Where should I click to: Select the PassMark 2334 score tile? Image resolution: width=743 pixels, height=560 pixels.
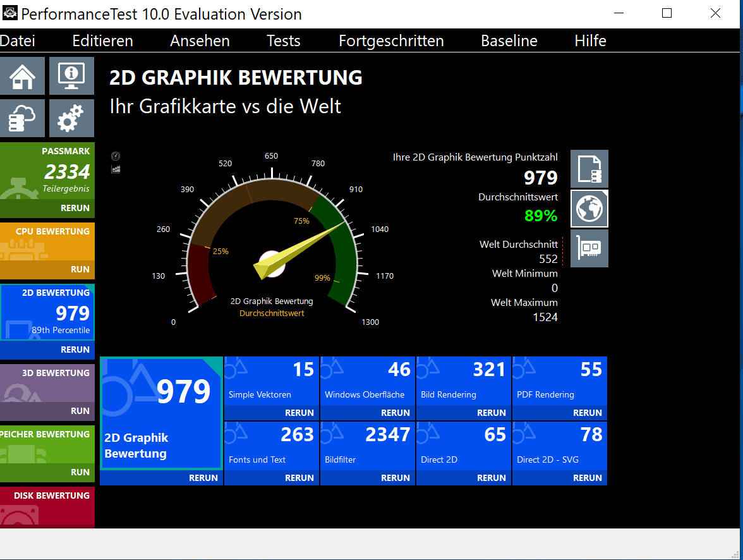pyautogui.click(x=47, y=171)
